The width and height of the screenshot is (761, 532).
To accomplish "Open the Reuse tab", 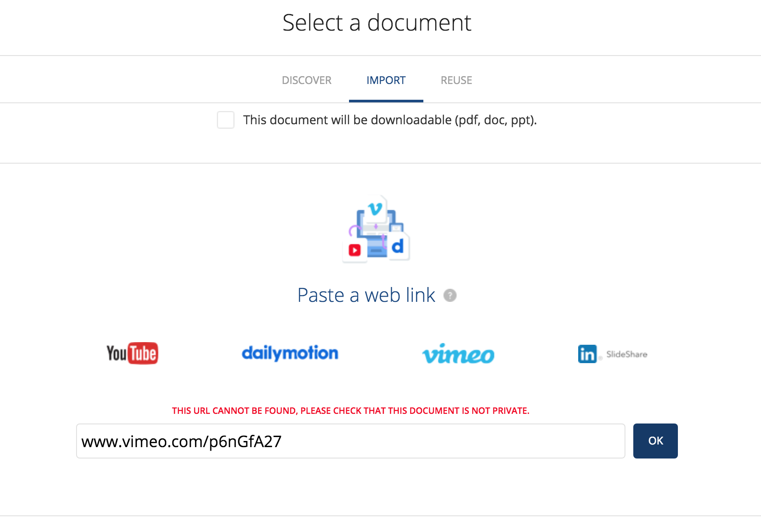I will (456, 80).
